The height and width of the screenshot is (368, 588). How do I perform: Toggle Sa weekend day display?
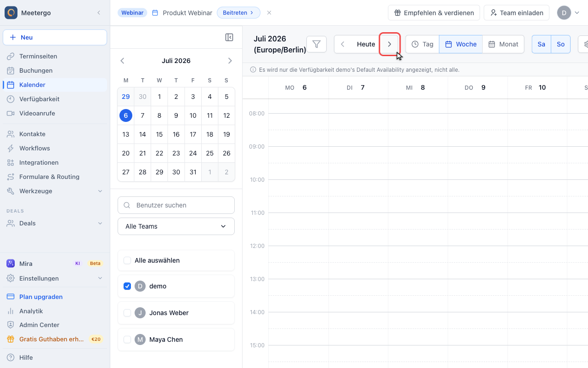coord(542,44)
